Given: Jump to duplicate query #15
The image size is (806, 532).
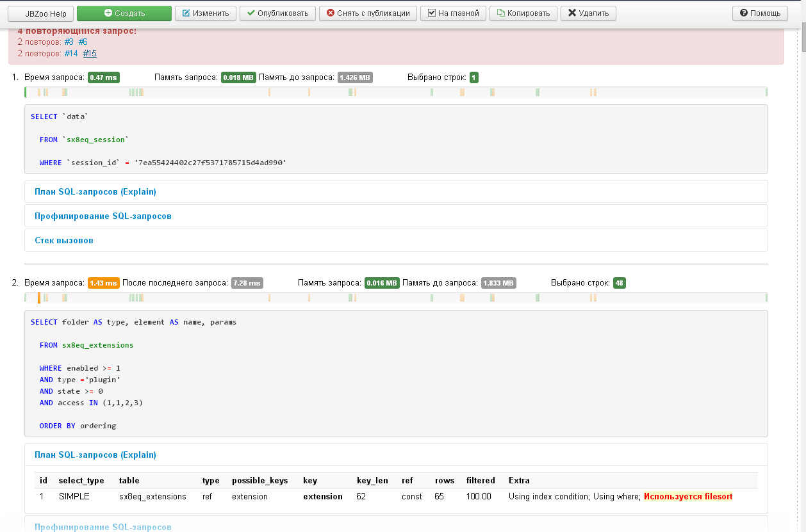Looking at the screenshot, I should point(90,54).
